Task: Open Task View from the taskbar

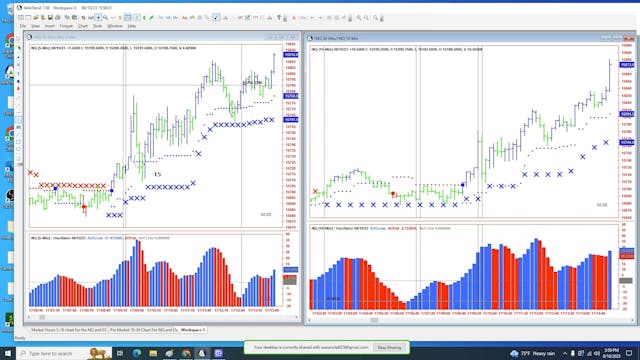Action: 120,353
